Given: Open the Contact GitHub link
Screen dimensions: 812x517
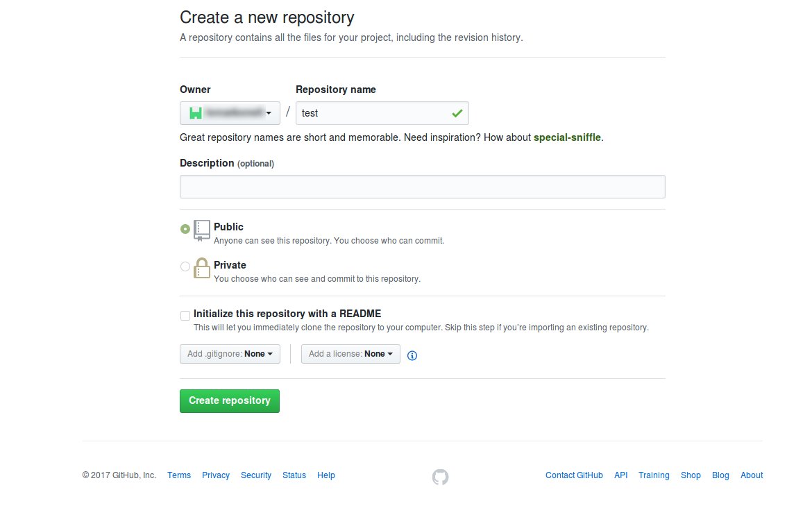Looking at the screenshot, I should click(574, 475).
